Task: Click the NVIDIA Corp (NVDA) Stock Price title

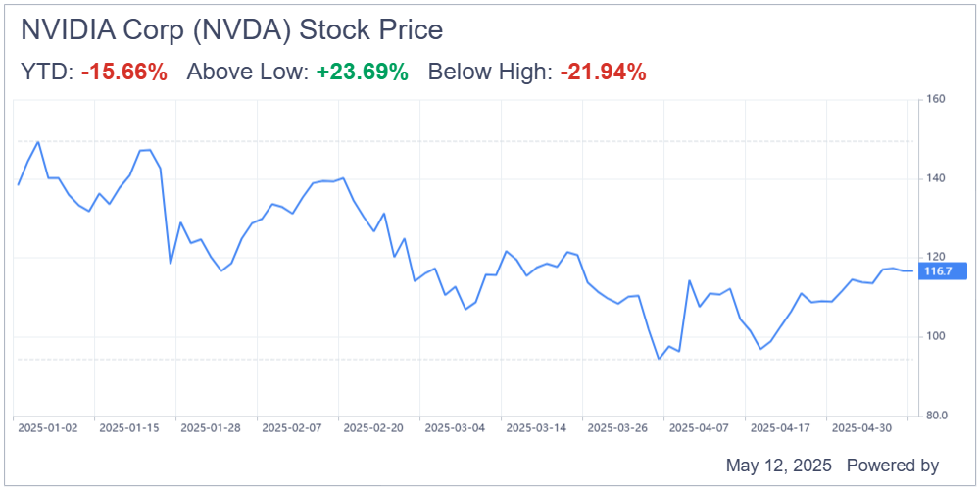Action: pos(232,30)
